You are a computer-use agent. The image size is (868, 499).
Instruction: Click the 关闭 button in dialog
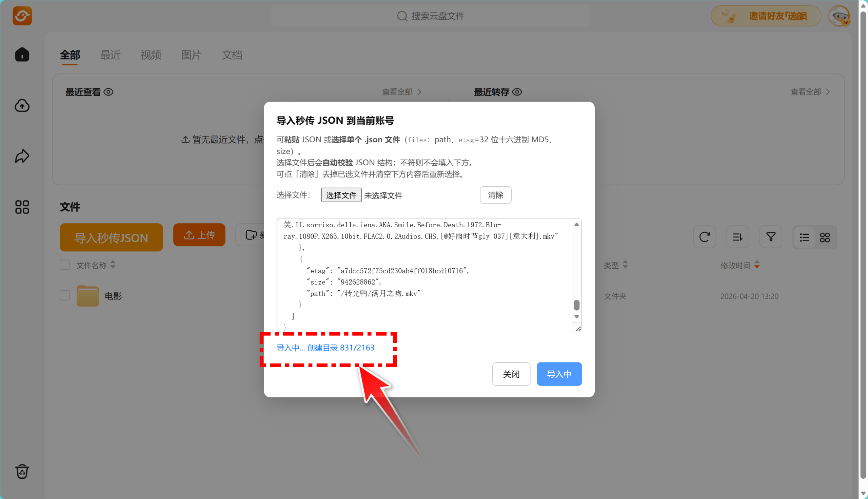coord(511,374)
